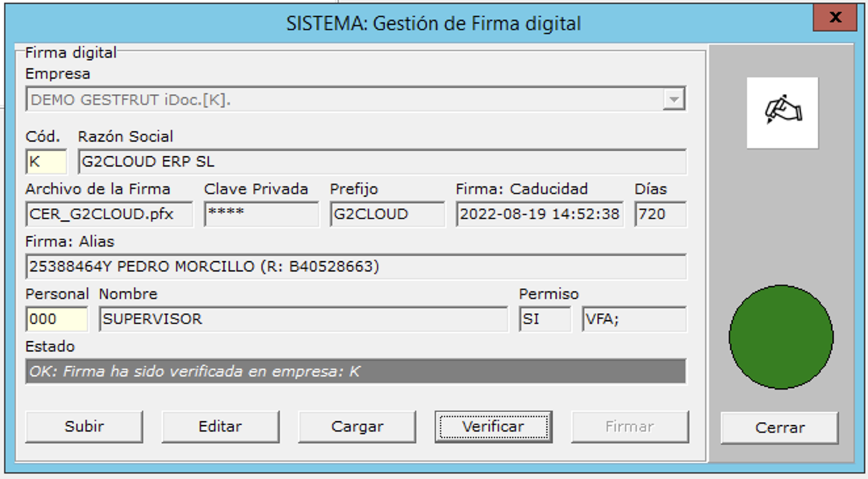Click the Archivo de la Firma field
Image resolution: width=868 pixels, height=479 pixels.
coord(109,214)
